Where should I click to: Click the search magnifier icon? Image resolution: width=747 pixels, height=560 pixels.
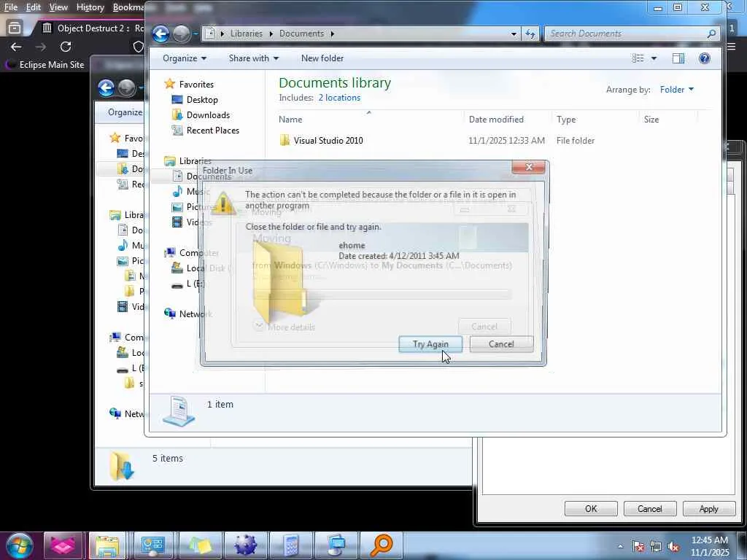coord(711,34)
